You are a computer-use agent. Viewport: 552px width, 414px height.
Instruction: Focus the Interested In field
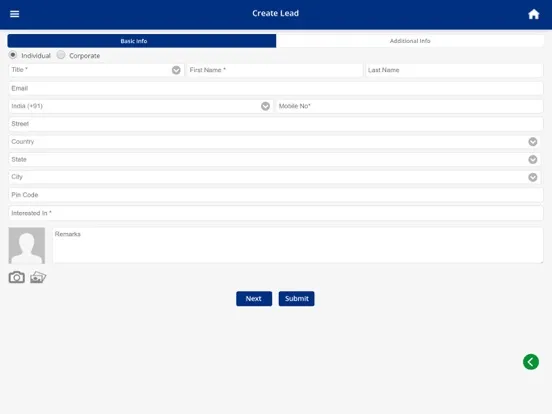coord(276,213)
